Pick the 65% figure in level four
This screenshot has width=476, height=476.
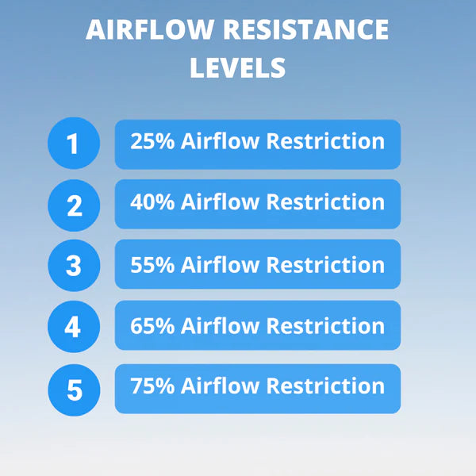click(152, 325)
